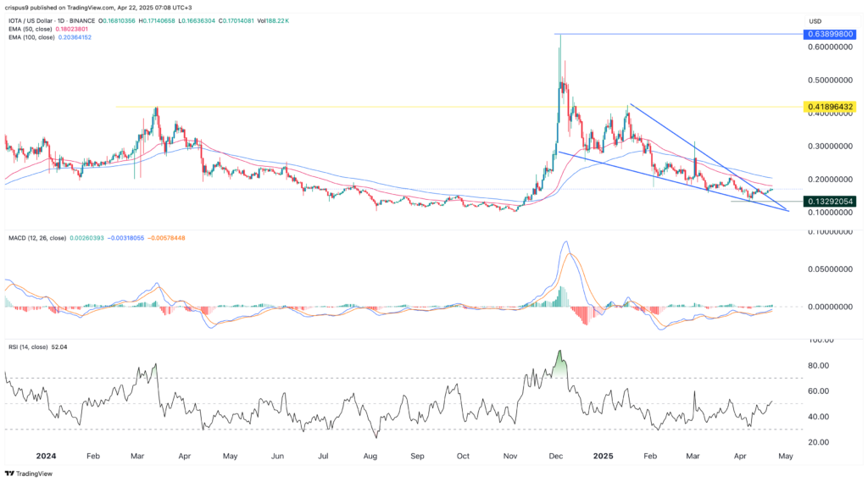
Task: Click the 2025 label on time axis
Action: [x=603, y=456]
